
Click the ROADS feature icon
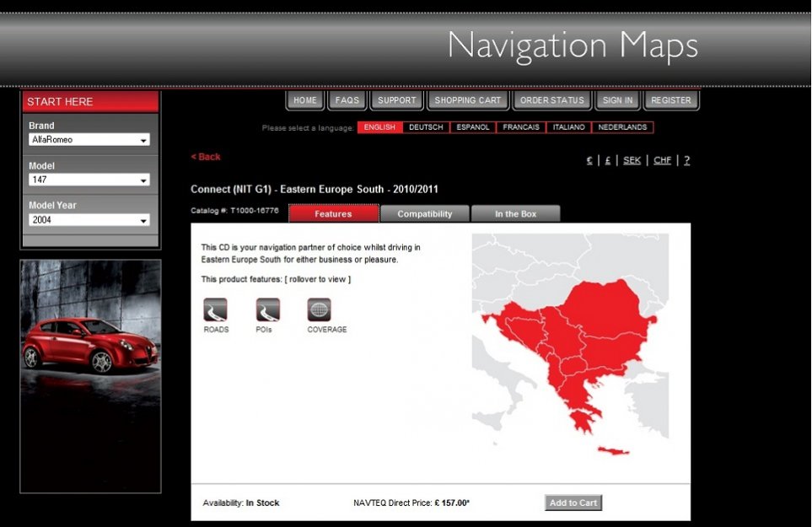(x=216, y=310)
